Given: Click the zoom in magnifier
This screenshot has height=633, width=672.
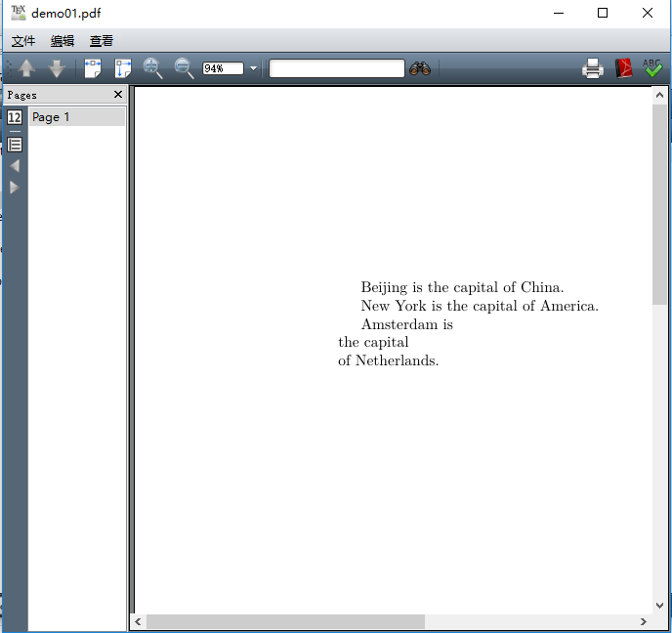Looking at the screenshot, I should [153, 68].
